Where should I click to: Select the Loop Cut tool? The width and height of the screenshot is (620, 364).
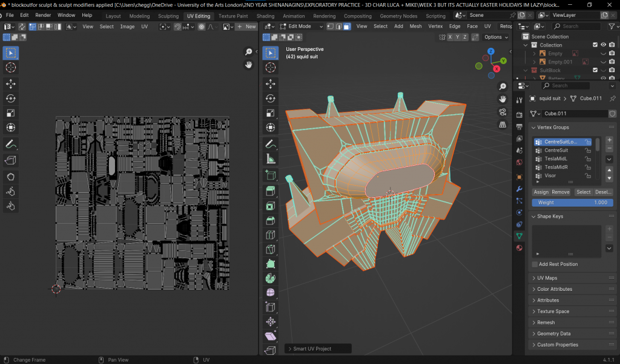271,235
